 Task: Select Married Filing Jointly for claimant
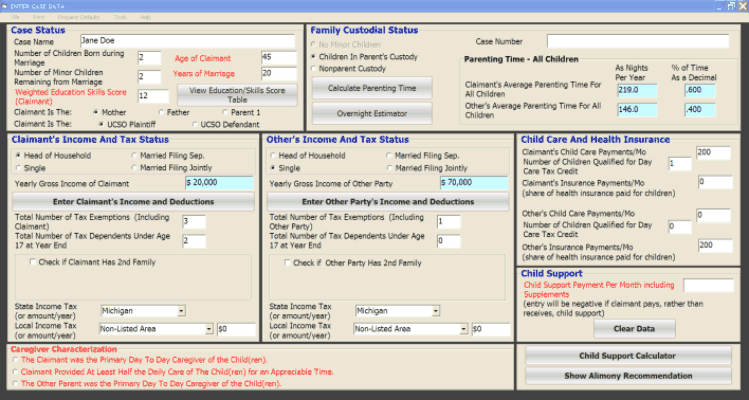click(x=134, y=167)
